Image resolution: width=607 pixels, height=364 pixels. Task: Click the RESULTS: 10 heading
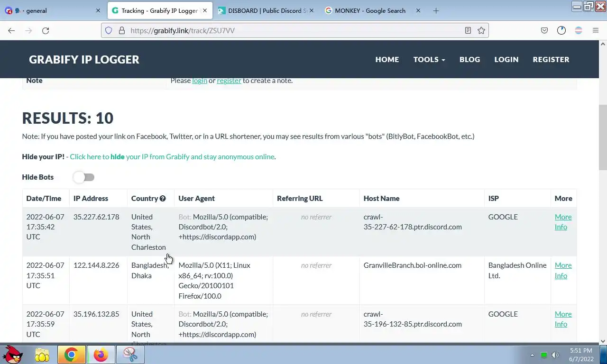point(68,118)
